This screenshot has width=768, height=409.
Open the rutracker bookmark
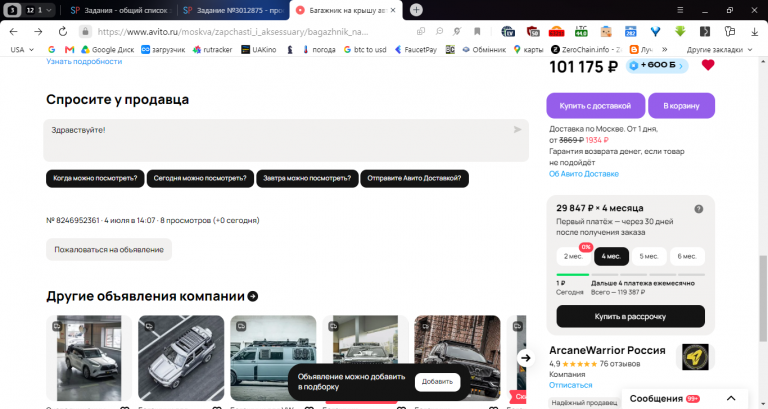pyautogui.click(x=212, y=49)
